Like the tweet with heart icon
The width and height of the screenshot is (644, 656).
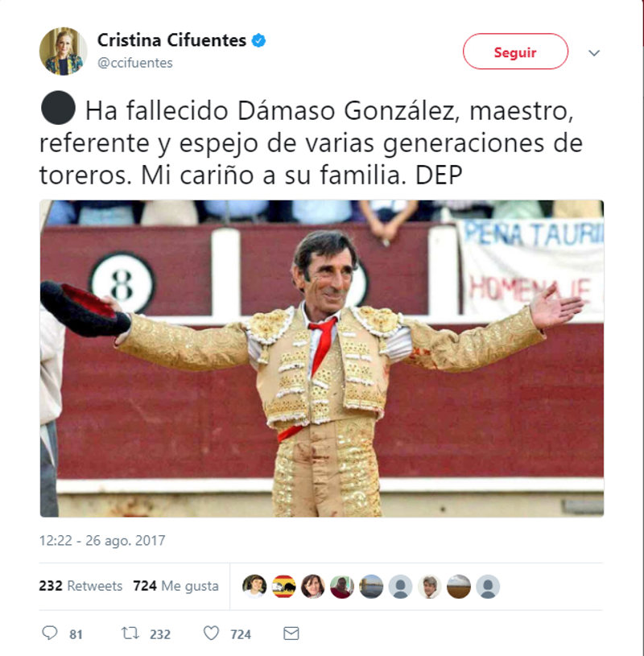212,633
